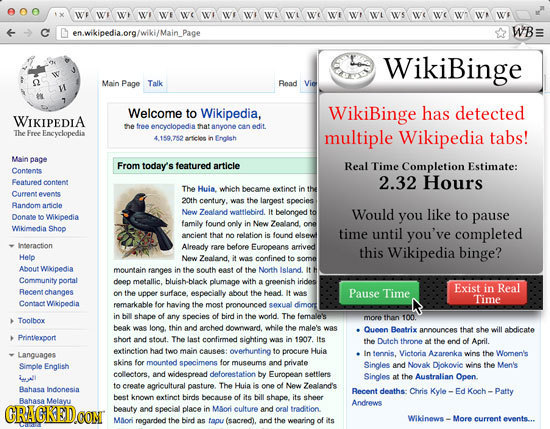Viewport: 550px width, 429px height.
Task: Open Featured content sidebar link
Action: pyautogui.click(x=40, y=182)
